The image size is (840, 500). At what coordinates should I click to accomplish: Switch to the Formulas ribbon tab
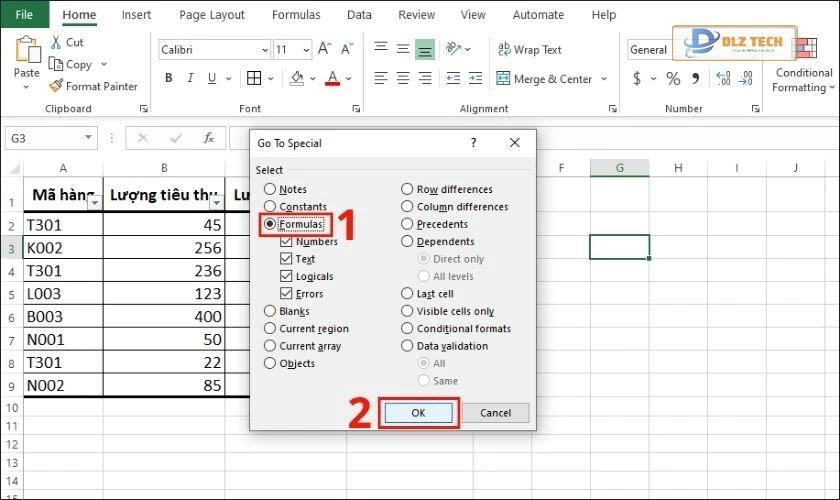point(296,15)
